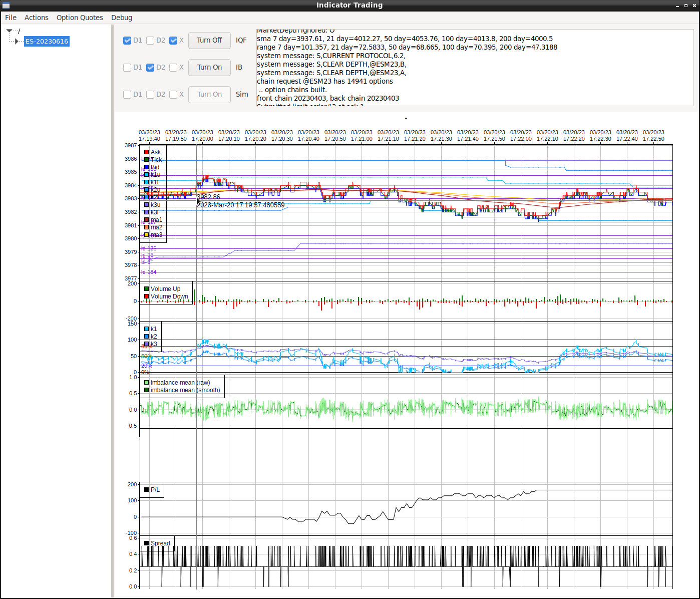
Task: Check D1 in the Sim row
Action: [127, 95]
